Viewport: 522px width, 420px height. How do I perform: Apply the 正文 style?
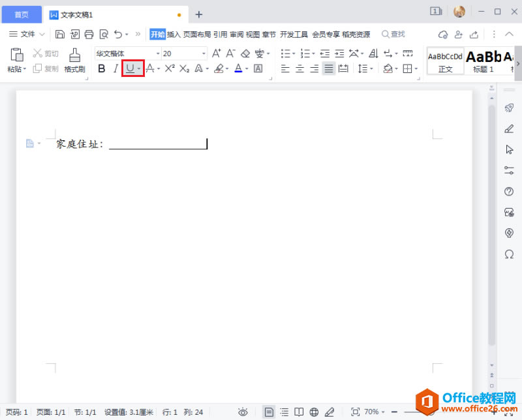pos(445,61)
